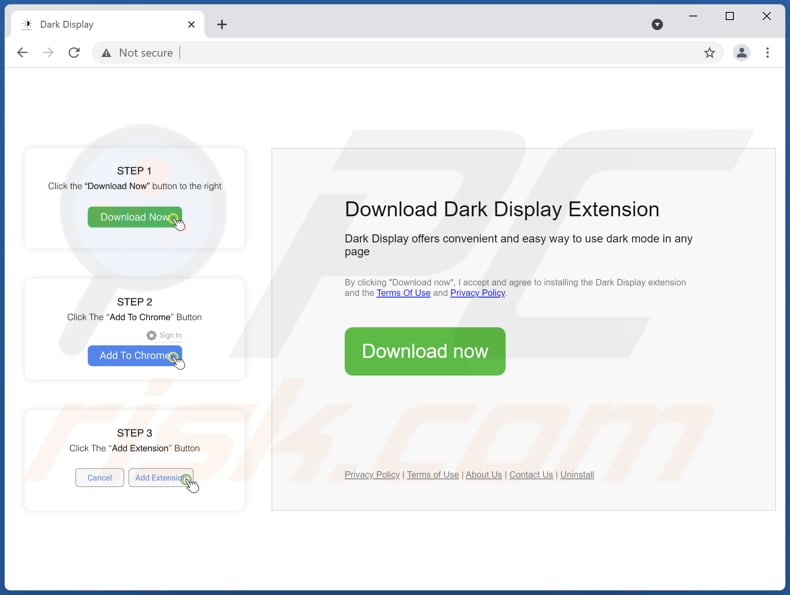
Task: Click Step 1 Download Now button
Action: coord(135,217)
